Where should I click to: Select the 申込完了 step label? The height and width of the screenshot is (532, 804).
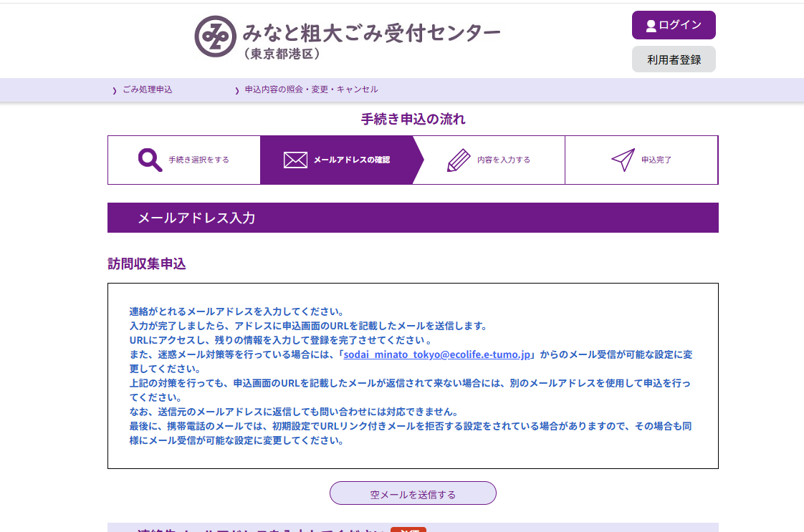click(656, 160)
